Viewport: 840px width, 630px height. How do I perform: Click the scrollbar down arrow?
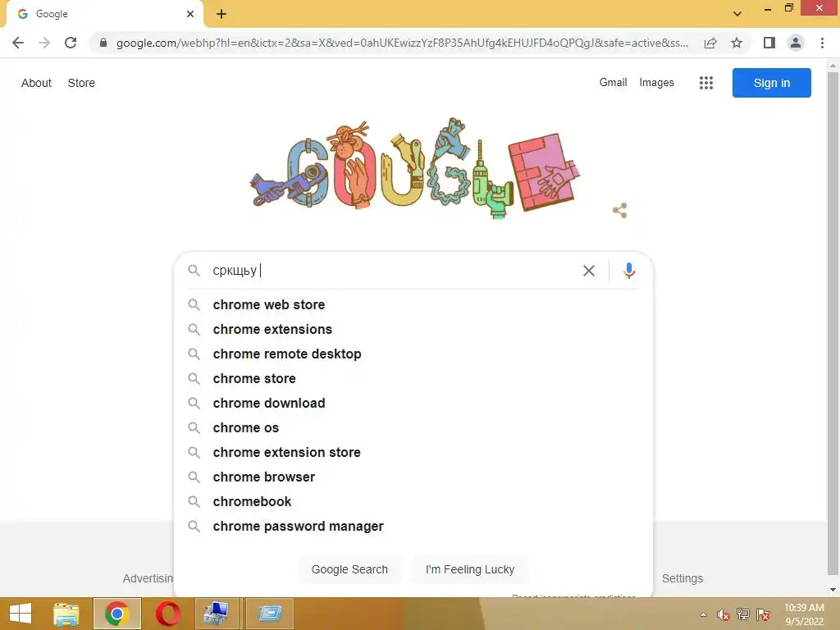pyautogui.click(x=833, y=590)
